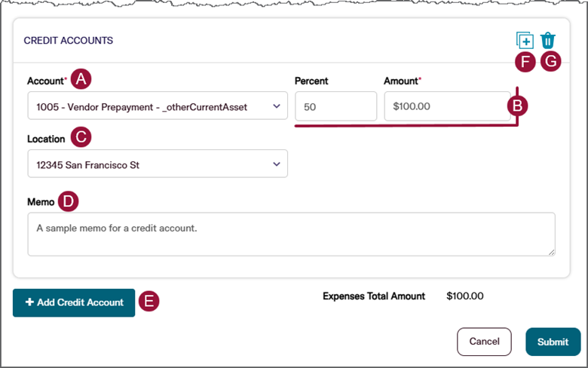588x368 pixels.
Task: Click the duplicate credit account icon
Action: [525, 41]
